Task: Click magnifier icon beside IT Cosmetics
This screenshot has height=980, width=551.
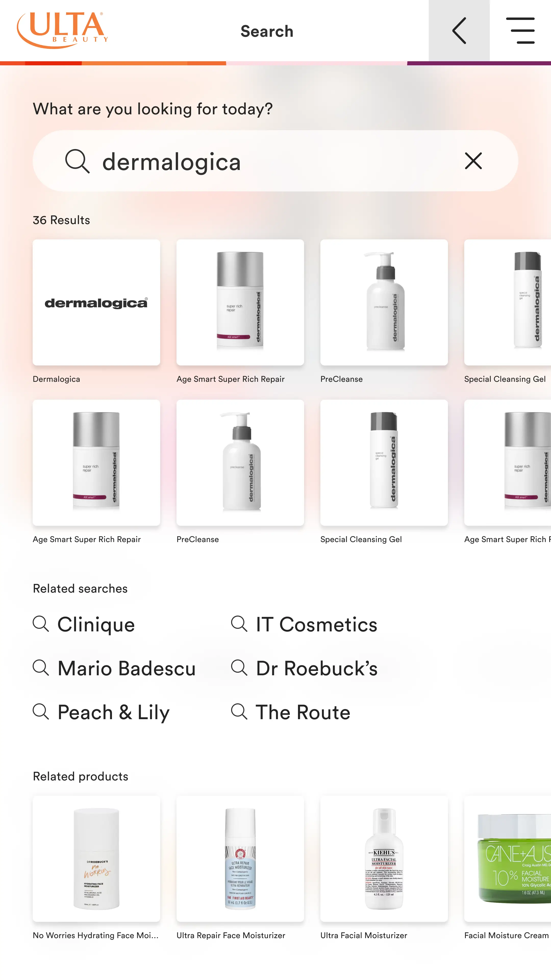Action: [x=239, y=624]
